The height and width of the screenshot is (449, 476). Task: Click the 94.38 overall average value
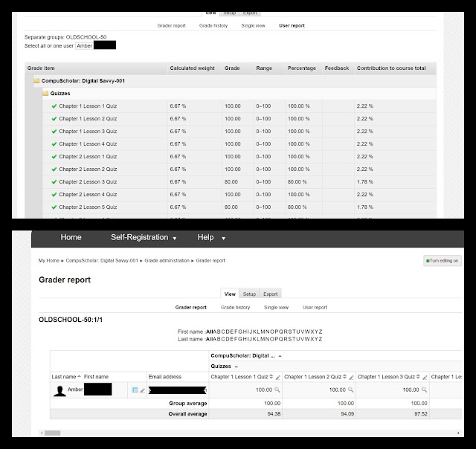click(x=274, y=414)
